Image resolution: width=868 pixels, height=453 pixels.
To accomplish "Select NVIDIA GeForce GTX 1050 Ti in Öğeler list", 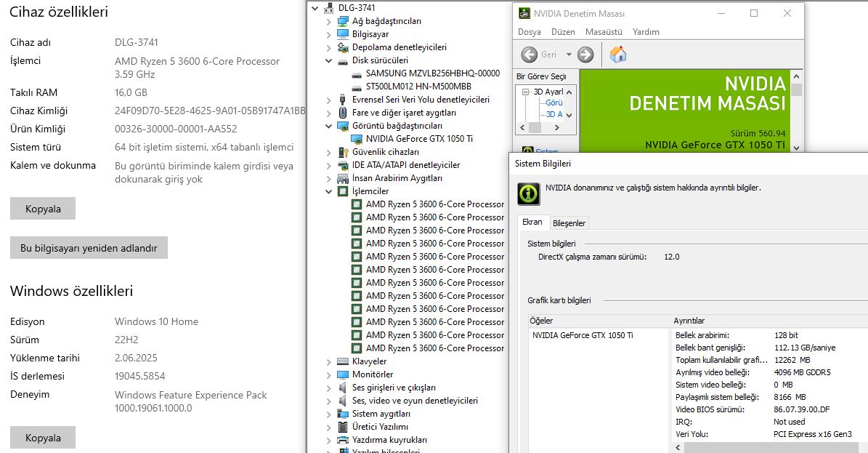I will (x=583, y=335).
